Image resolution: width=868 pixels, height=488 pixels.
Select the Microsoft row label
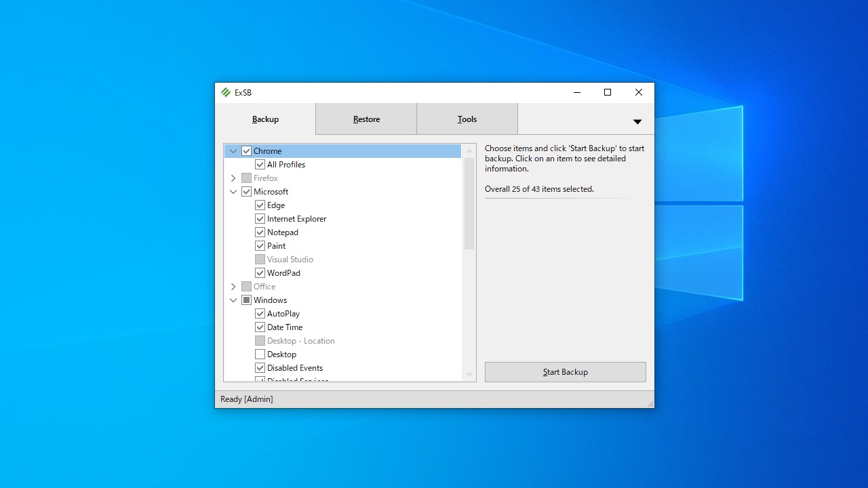(271, 192)
